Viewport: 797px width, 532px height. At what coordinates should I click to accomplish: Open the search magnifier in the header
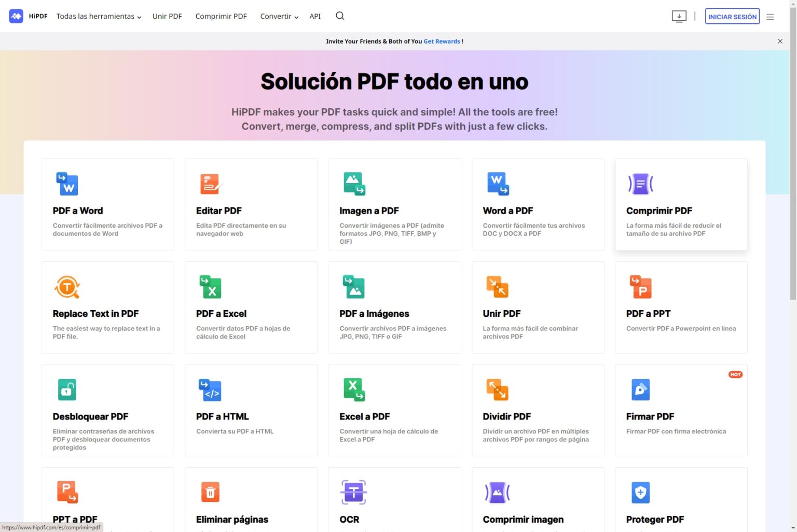point(340,16)
